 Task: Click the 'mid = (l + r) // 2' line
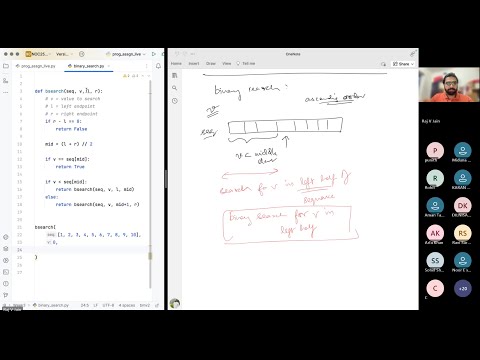(69, 144)
